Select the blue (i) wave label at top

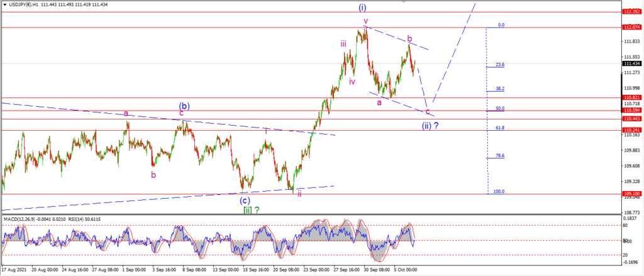click(x=363, y=7)
